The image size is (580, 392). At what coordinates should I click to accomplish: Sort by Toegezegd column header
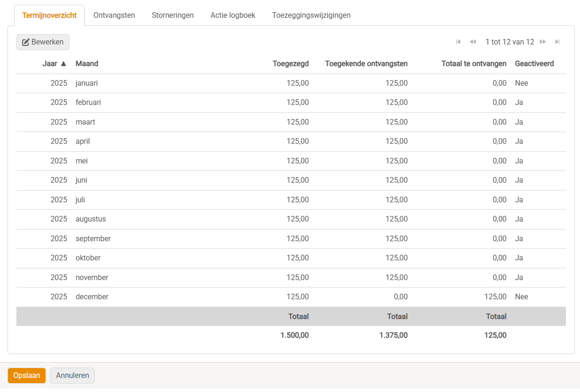tap(291, 64)
